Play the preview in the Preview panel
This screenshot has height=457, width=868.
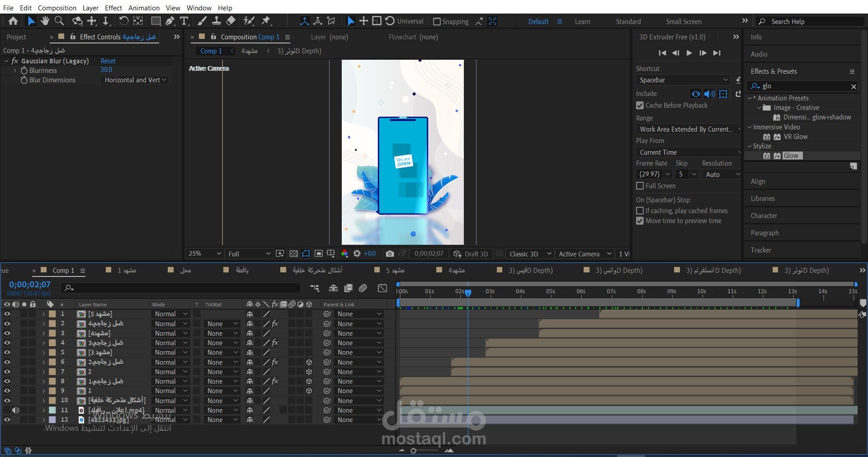[689, 53]
